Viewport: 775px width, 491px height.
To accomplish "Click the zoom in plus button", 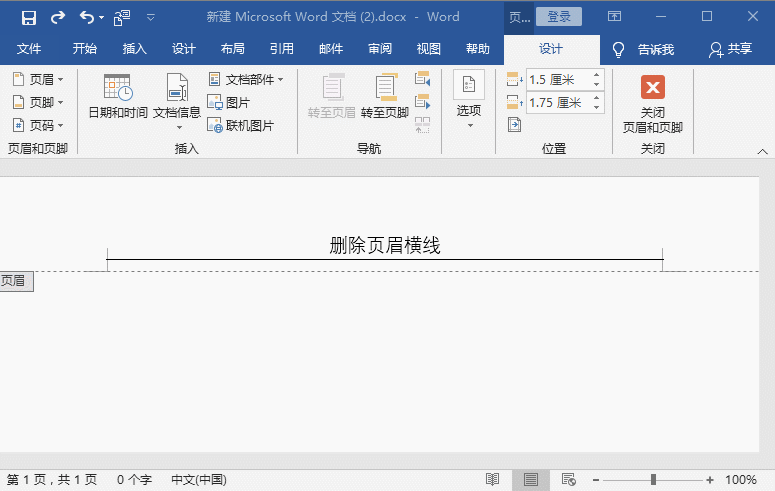I will 710,480.
